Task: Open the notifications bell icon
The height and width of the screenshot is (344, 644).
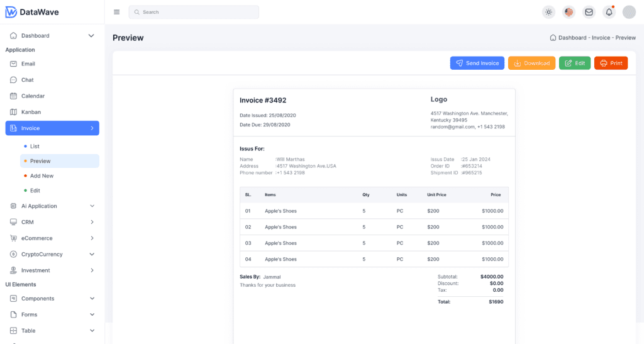Action: (609, 12)
